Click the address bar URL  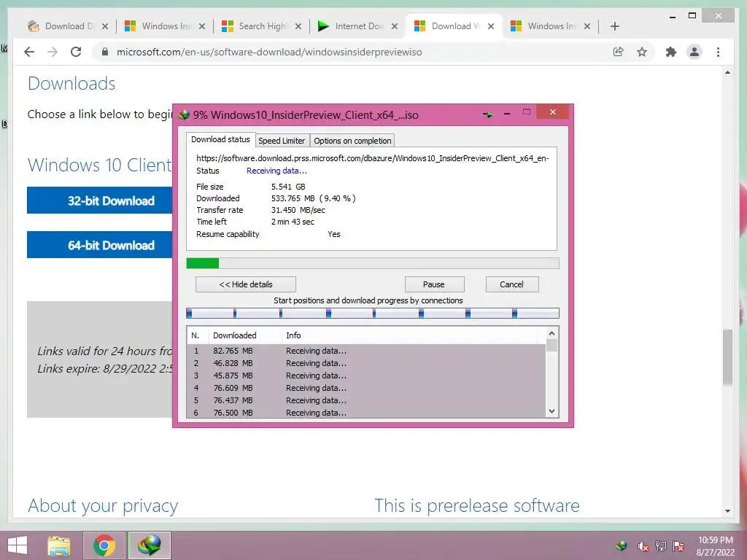coord(269,52)
